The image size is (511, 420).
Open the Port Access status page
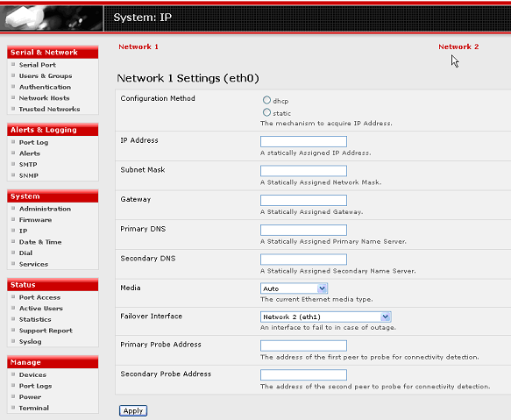[x=39, y=298]
